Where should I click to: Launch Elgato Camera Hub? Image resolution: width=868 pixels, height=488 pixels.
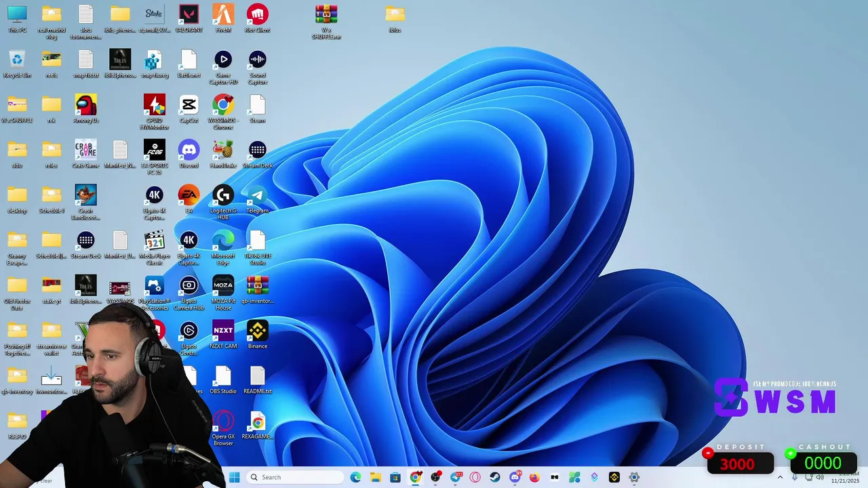pos(189,293)
